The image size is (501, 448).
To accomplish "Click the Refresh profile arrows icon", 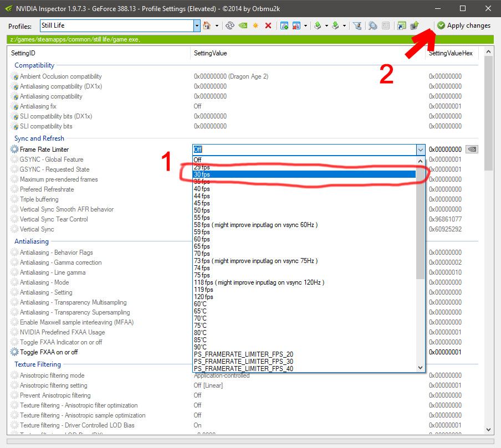I will (x=230, y=25).
